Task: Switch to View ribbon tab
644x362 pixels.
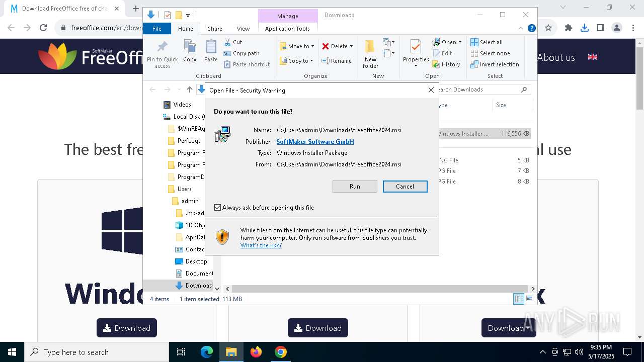Action: (243, 29)
